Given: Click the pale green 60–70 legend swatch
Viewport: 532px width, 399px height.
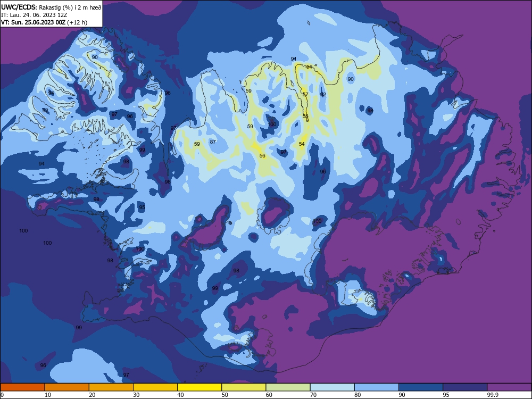Looking at the screenshot, I should pyautogui.click(x=288, y=387).
